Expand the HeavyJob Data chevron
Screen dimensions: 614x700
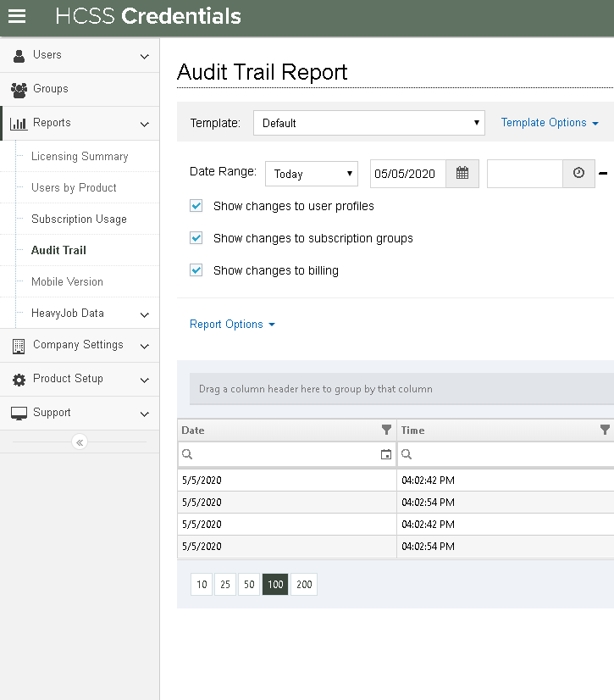145,315
